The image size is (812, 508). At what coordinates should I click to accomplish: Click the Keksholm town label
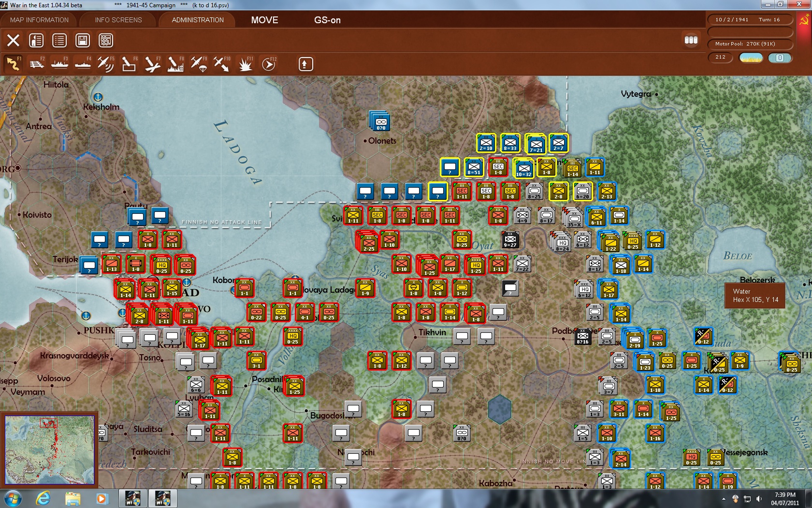click(x=101, y=107)
